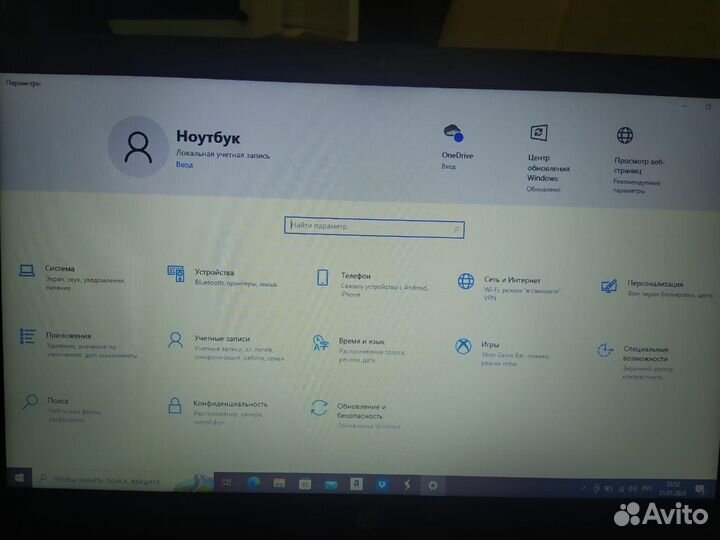Open Просмотр веб-страниц globe shortcut
Viewport: 720px width, 540px height.
[639, 161]
